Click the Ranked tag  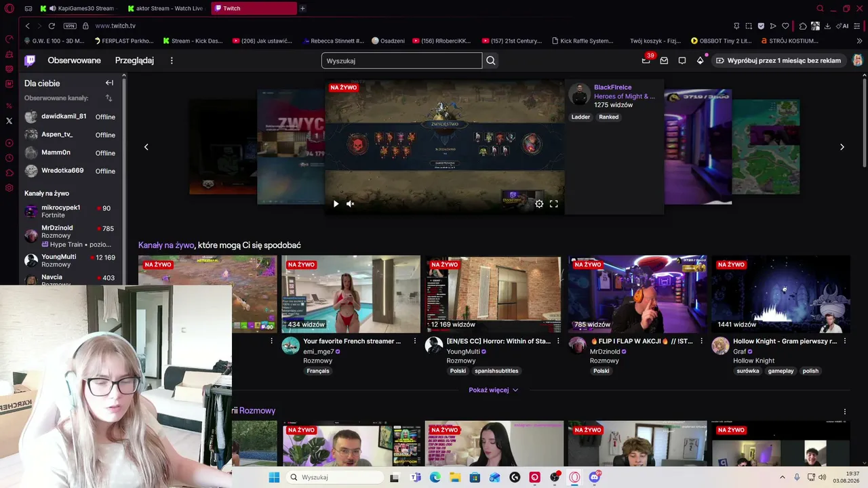tap(608, 117)
